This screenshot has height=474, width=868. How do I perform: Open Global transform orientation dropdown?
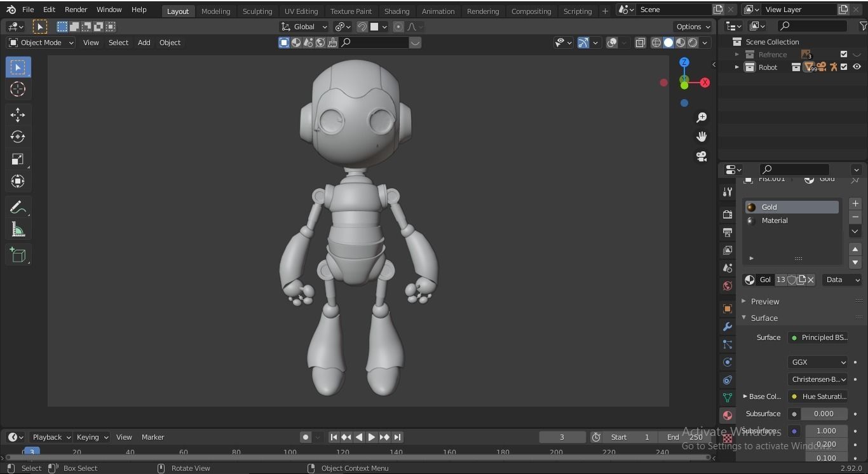click(x=304, y=27)
